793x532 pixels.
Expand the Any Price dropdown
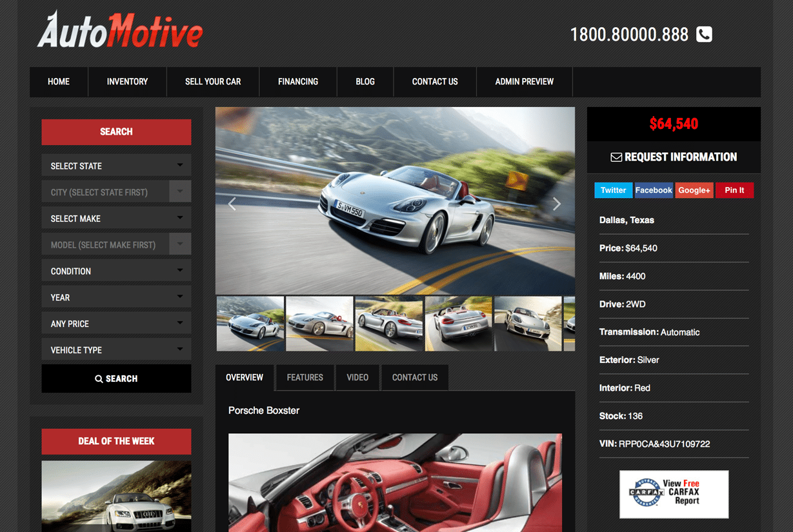[116, 324]
